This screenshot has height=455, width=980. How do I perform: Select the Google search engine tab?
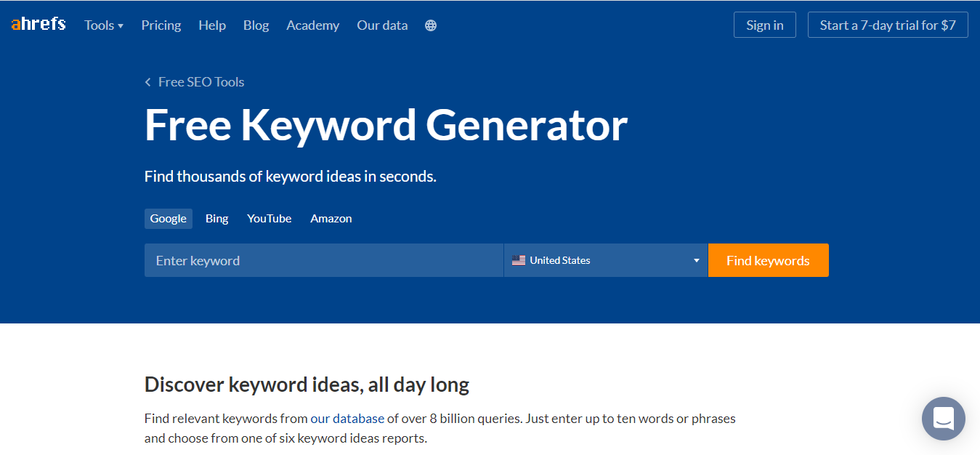(x=168, y=219)
